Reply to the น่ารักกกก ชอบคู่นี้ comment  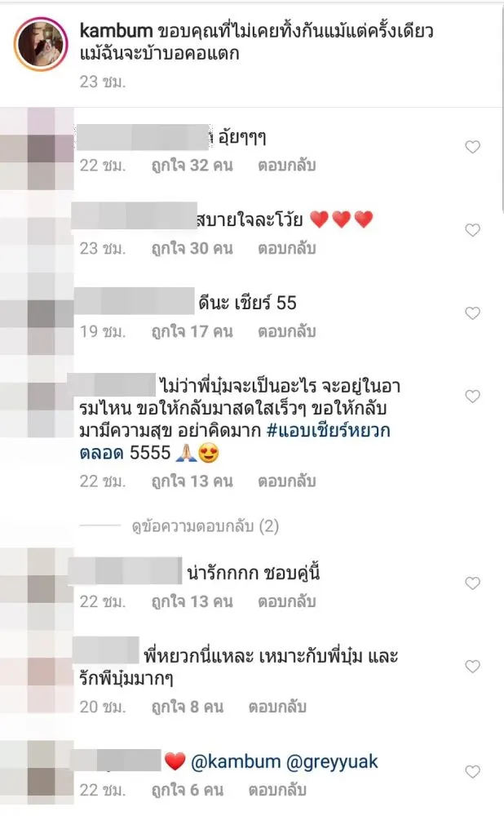(287, 601)
